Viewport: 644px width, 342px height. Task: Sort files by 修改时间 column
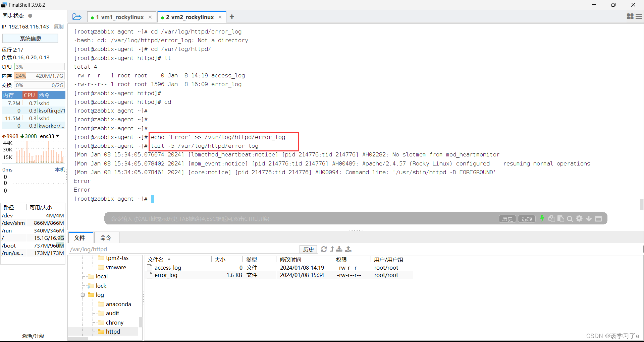pyautogui.click(x=305, y=260)
